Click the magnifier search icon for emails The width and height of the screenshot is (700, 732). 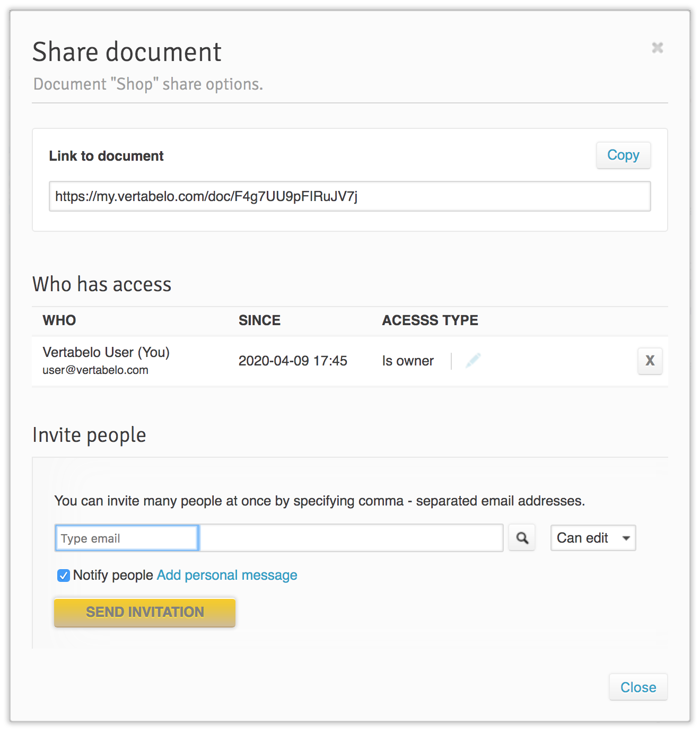tap(522, 538)
